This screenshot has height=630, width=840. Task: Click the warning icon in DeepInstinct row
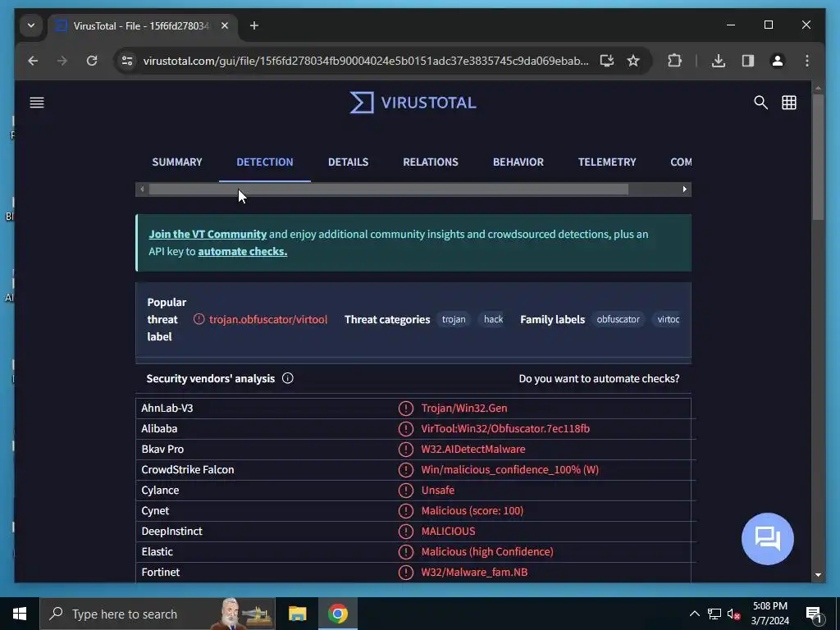(x=405, y=531)
